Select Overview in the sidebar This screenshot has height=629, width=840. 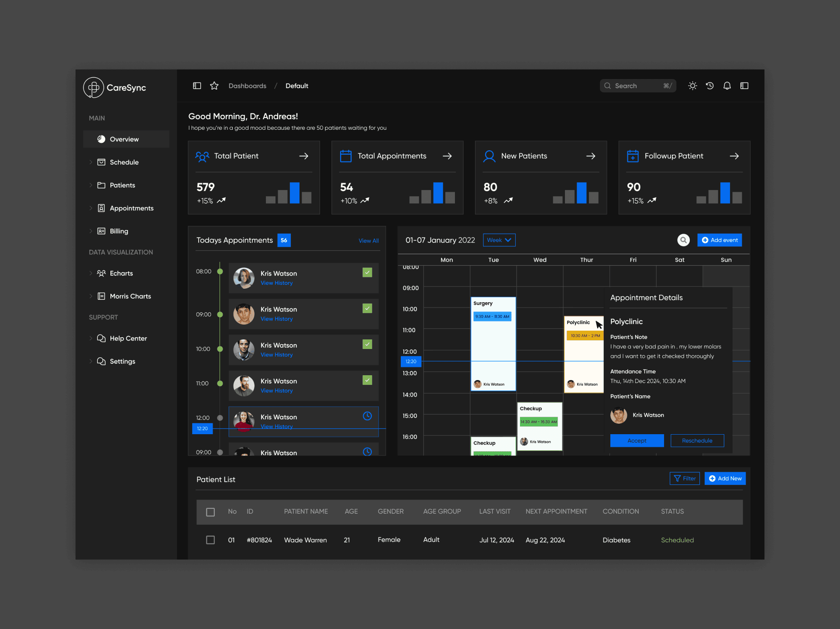pyautogui.click(x=124, y=139)
